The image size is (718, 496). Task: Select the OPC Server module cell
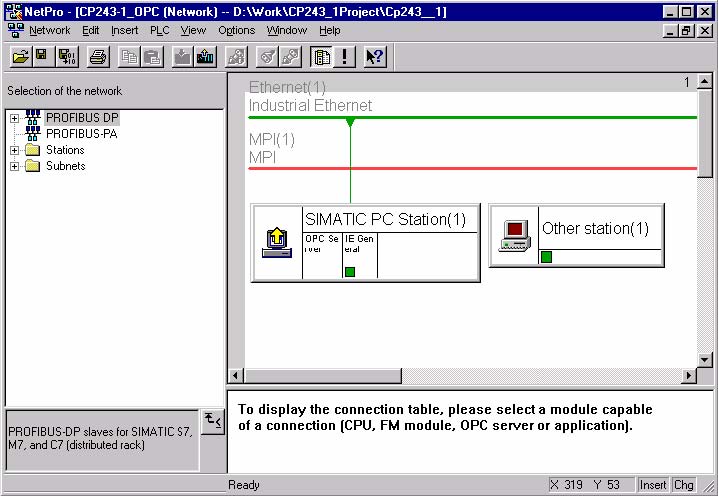[x=322, y=255]
